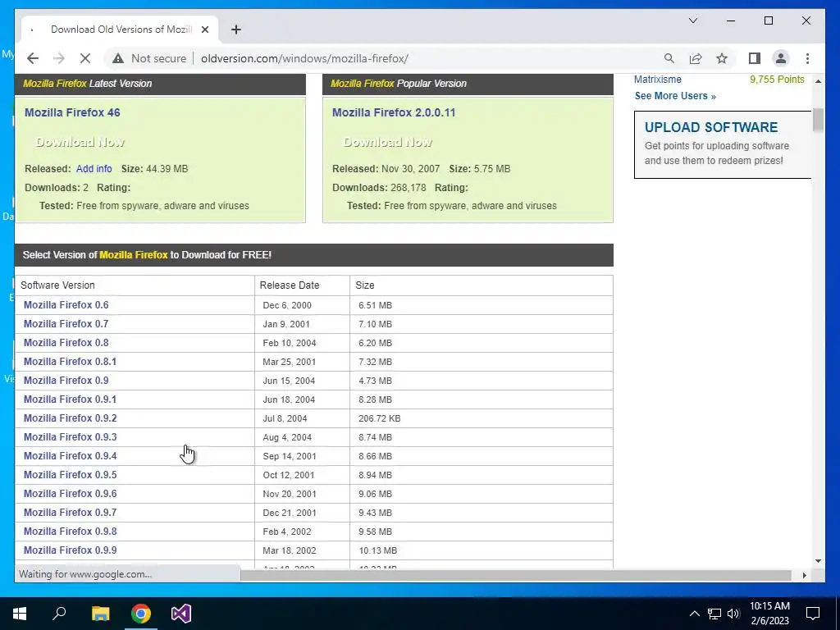Click See More Users link
The image size is (840, 630).
[675, 96]
